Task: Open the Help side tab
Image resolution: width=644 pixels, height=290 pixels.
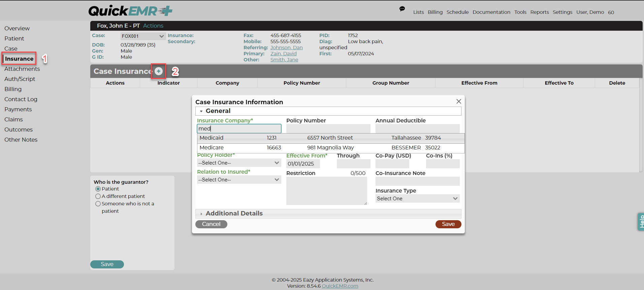Action: click(x=641, y=222)
